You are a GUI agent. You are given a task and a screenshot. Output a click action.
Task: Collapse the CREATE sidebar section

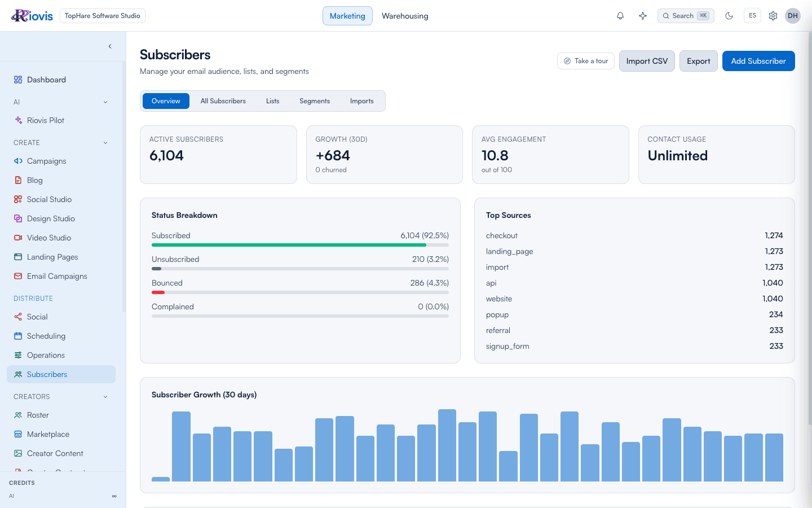(x=105, y=143)
